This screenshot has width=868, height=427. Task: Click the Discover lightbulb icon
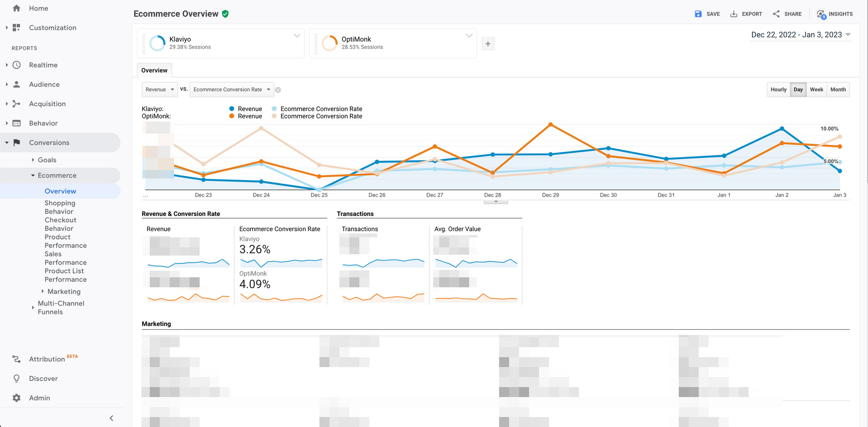click(x=16, y=378)
